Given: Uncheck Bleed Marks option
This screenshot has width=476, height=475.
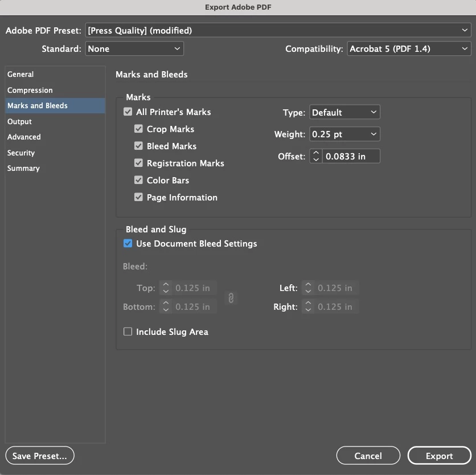Looking at the screenshot, I should click(138, 146).
